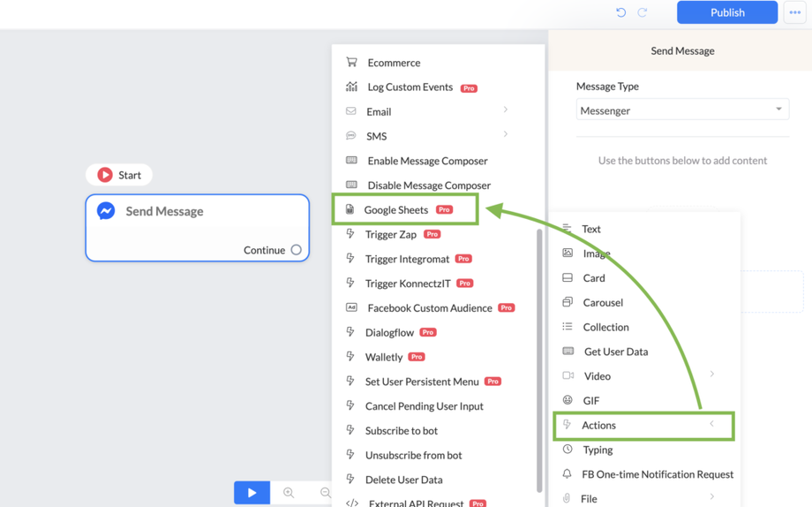Viewport: 812px width, 507px height.
Task: Click the blue play preview button
Action: click(252, 493)
